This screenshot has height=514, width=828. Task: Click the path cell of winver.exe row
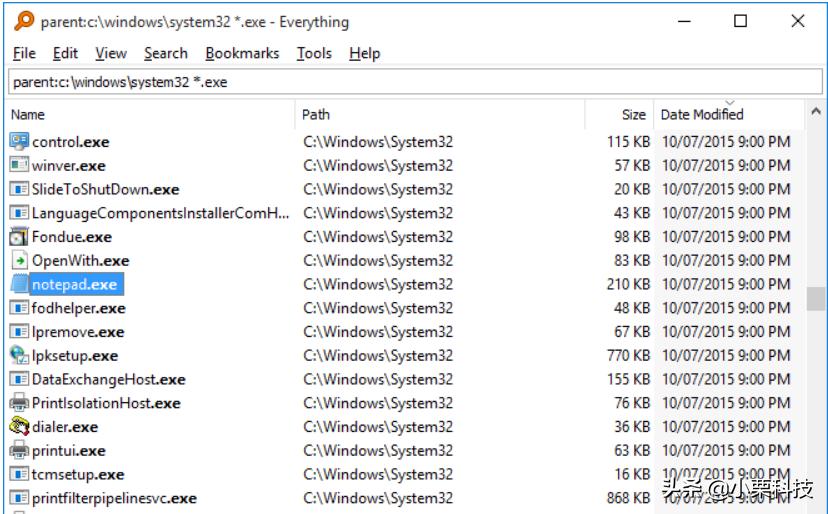click(x=378, y=165)
